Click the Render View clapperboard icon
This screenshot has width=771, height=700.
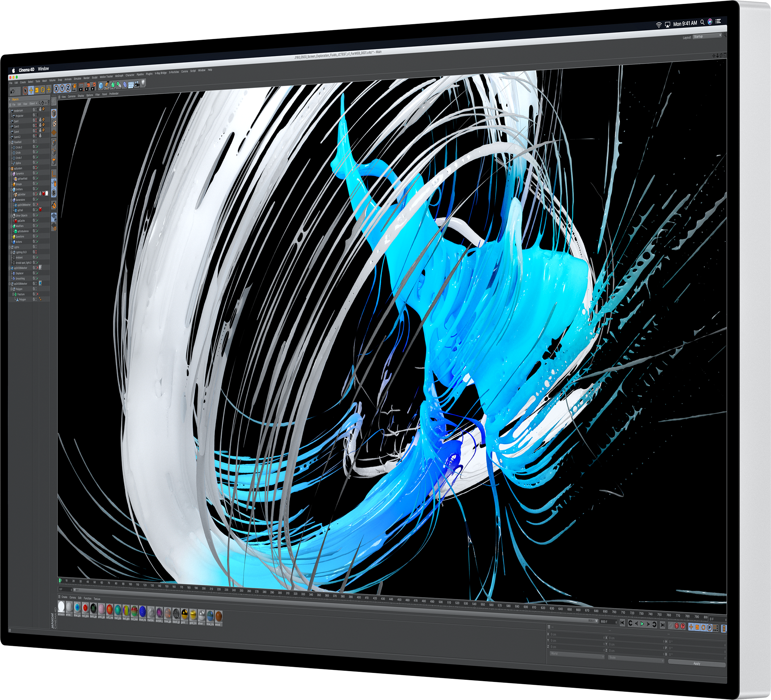point(81,87)
